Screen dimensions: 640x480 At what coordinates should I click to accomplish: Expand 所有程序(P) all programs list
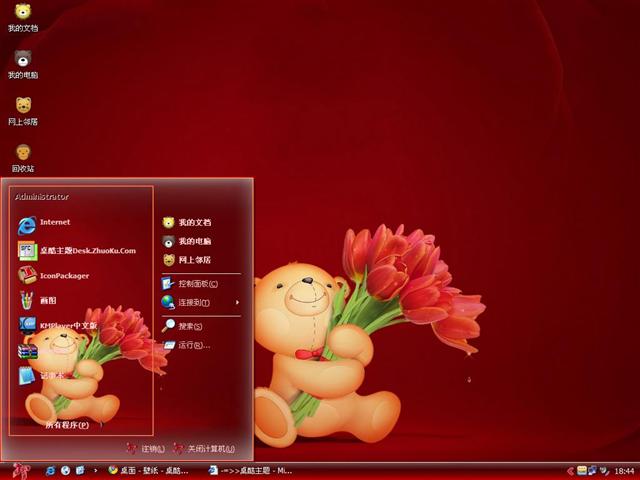coord(67,425)
